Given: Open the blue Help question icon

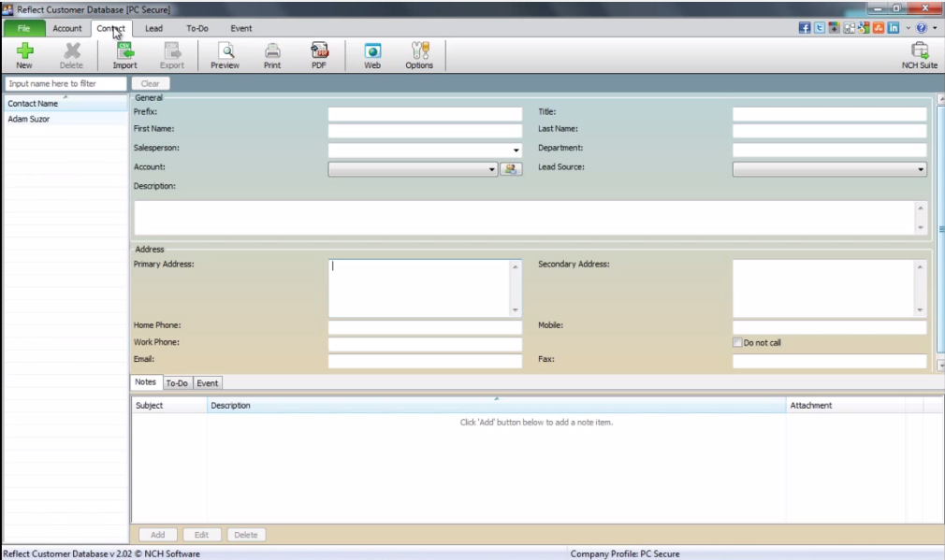Looking at the screenshot, I should tap(922, 28).
